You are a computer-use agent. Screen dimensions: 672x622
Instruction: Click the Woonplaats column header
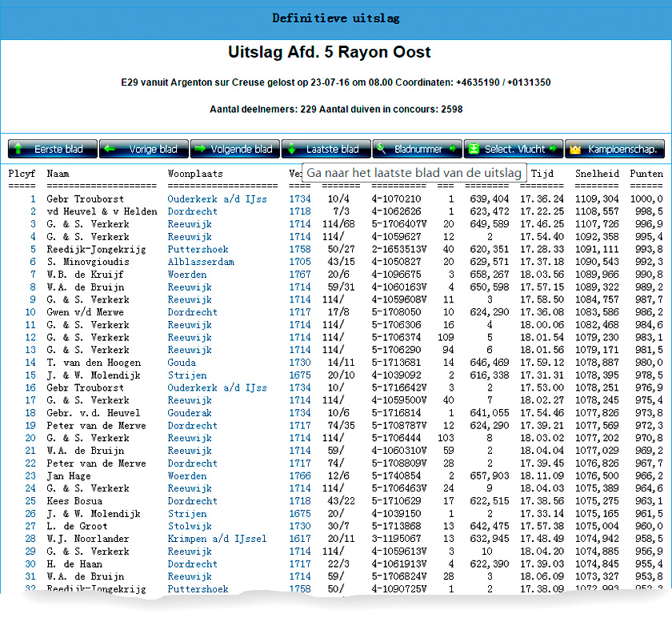tap(195, 174)
